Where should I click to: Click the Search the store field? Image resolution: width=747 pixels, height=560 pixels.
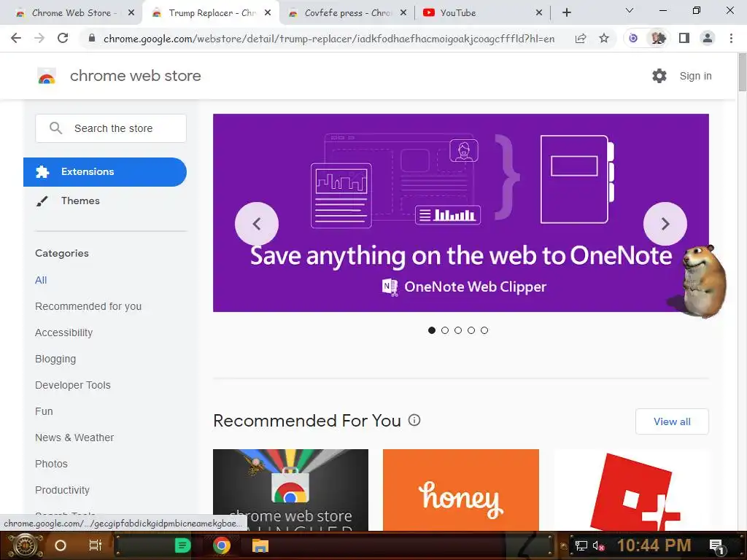111,128
